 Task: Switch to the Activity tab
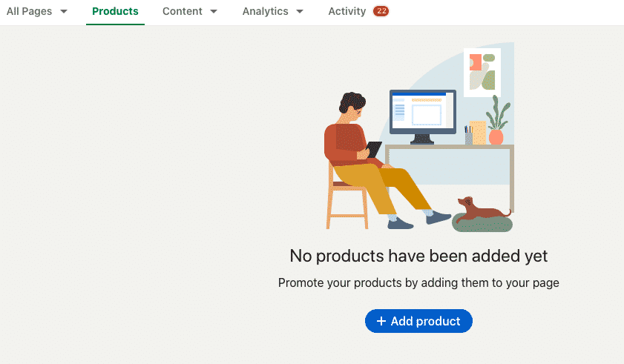coord(347,12)
